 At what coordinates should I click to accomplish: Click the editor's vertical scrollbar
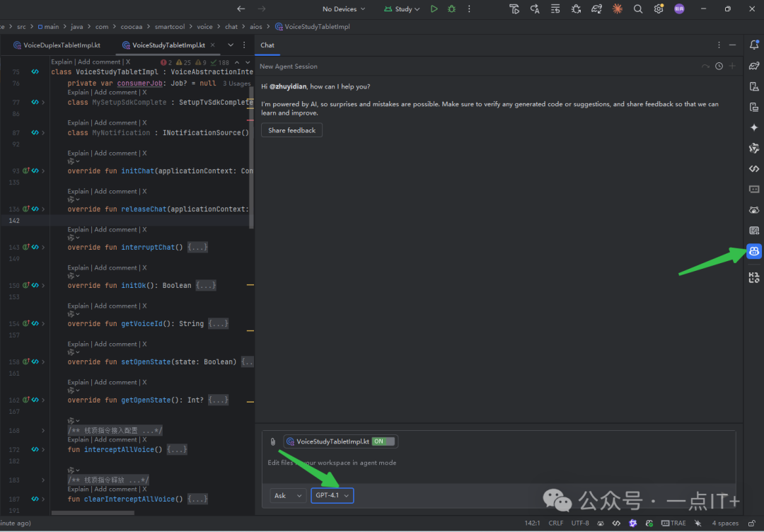click(251, 157)
